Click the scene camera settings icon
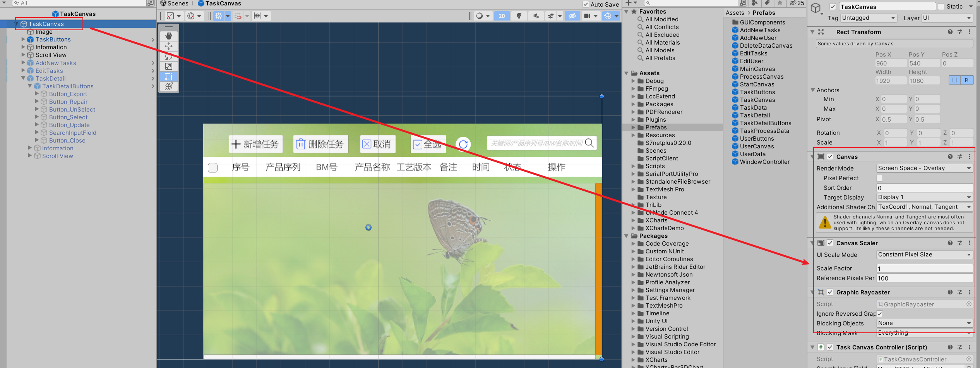The image size is (980, 368). click(x=587, y=16)
